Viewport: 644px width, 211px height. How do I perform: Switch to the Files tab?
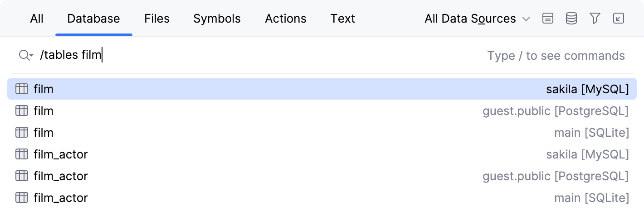point(157,19)
